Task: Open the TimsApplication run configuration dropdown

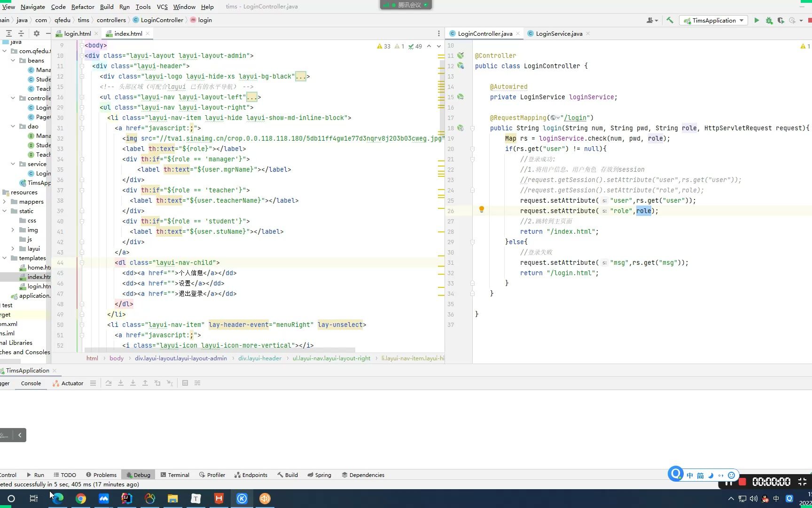Action: tap(714, 20)
